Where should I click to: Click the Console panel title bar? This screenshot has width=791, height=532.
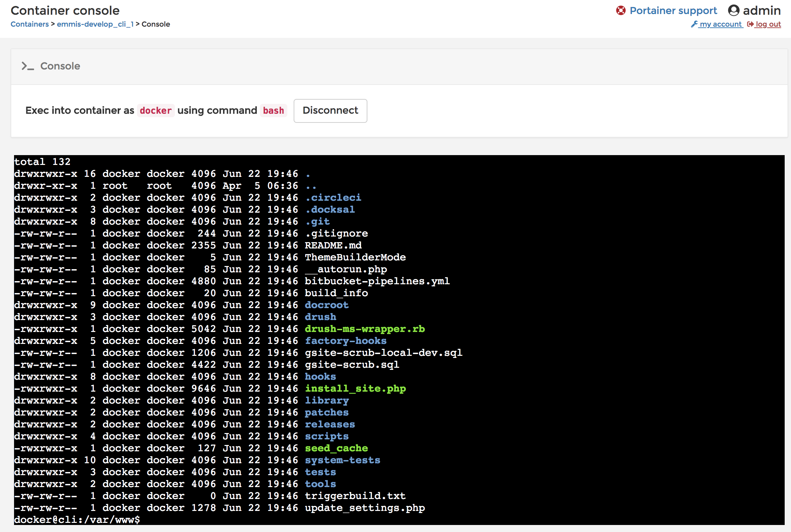click(x=60, y=66)
